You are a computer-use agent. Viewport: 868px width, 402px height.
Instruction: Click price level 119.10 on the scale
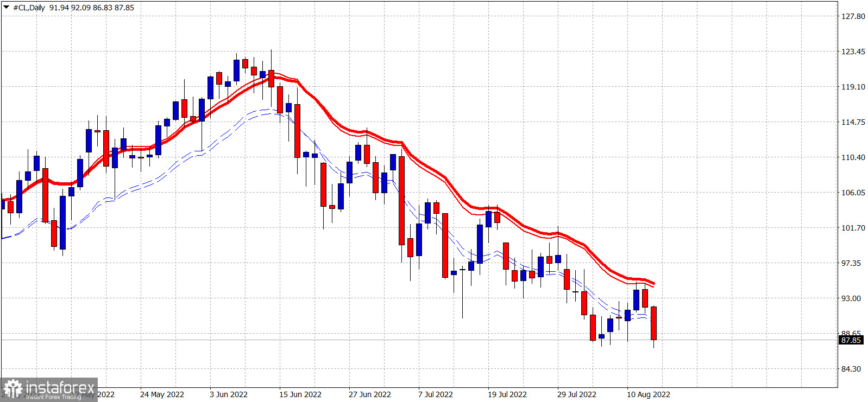[853, 87]
